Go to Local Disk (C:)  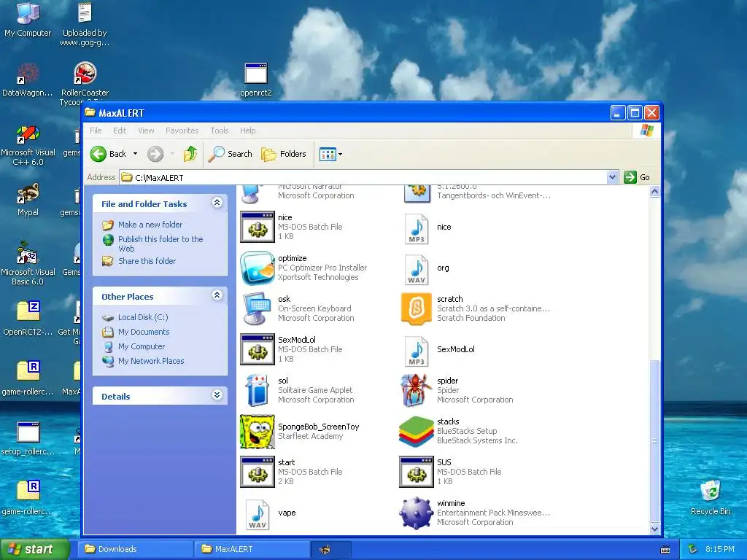tap(143, 317)
